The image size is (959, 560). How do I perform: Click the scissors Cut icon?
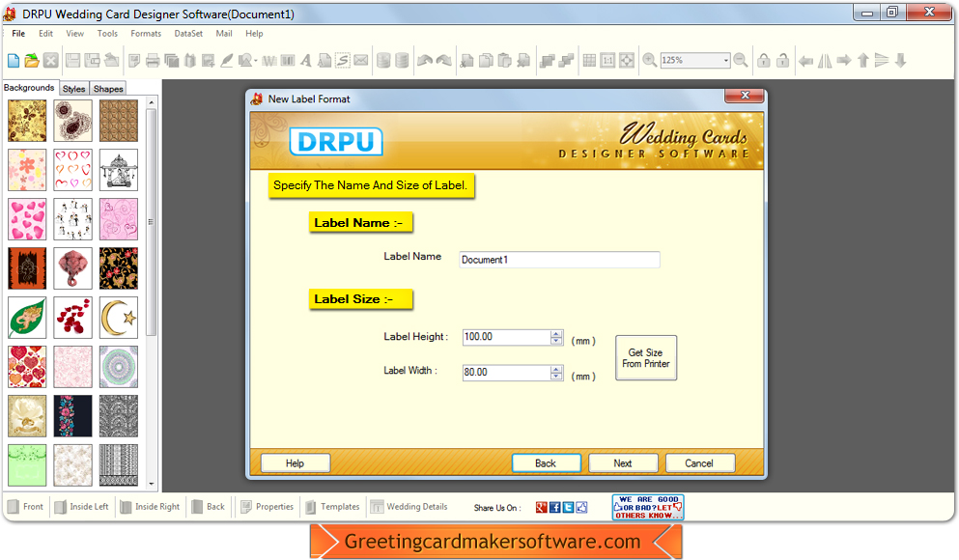(466, 60)
